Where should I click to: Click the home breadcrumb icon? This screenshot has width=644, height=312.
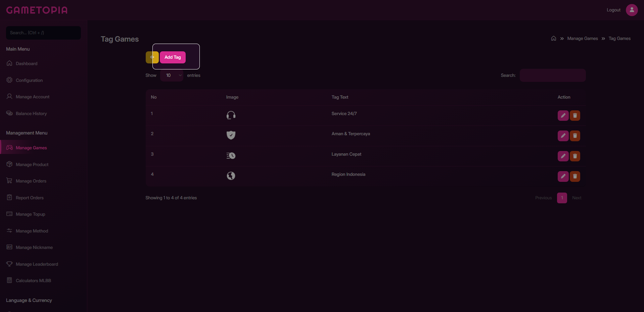(x=554, y=38)
